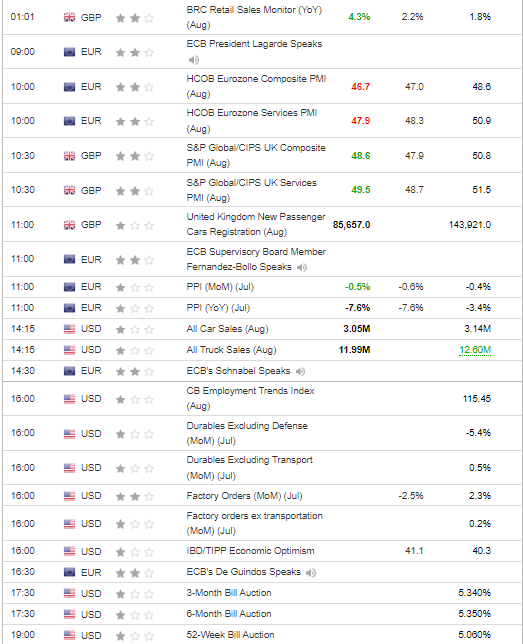The width and height of the screenshot is (523, 644).
Task: Click actual value 85,657.0 for car registrations
Action: click(351, 225)
